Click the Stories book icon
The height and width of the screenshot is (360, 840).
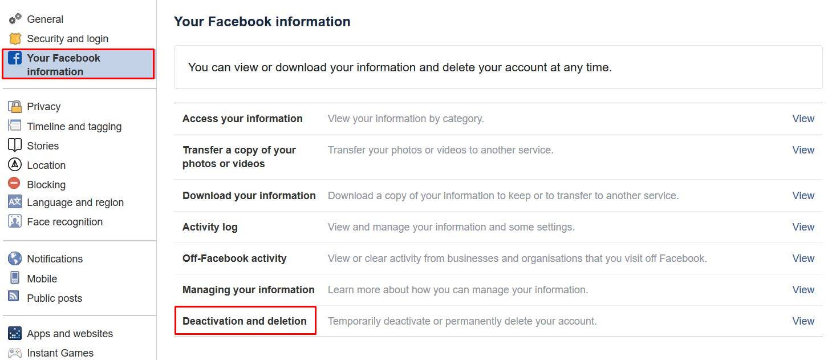pyautogui.click(x=15, y=145)
